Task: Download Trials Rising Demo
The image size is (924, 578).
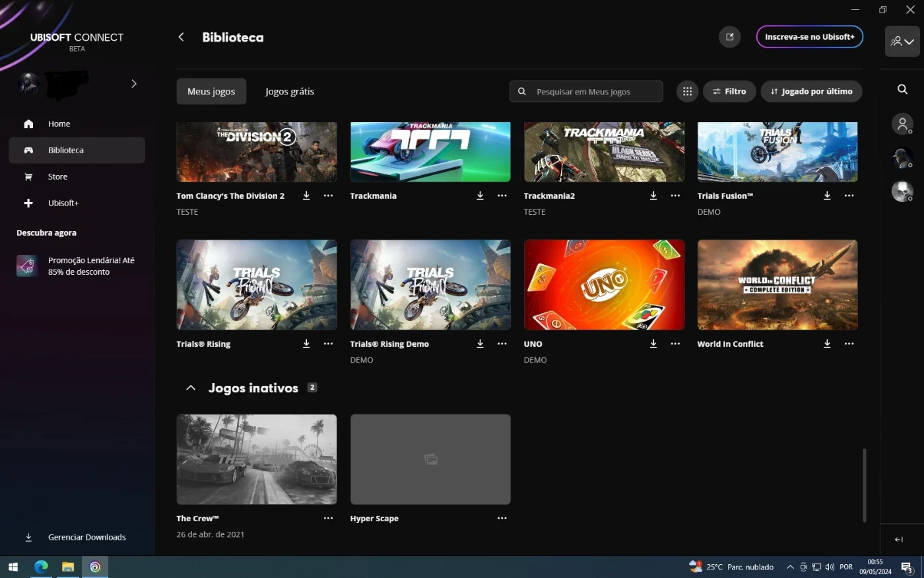Action: pos(480,343)
